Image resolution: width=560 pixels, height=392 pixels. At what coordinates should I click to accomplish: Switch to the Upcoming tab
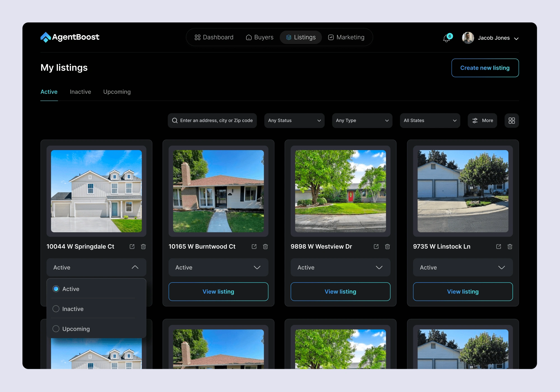point(117,92)
